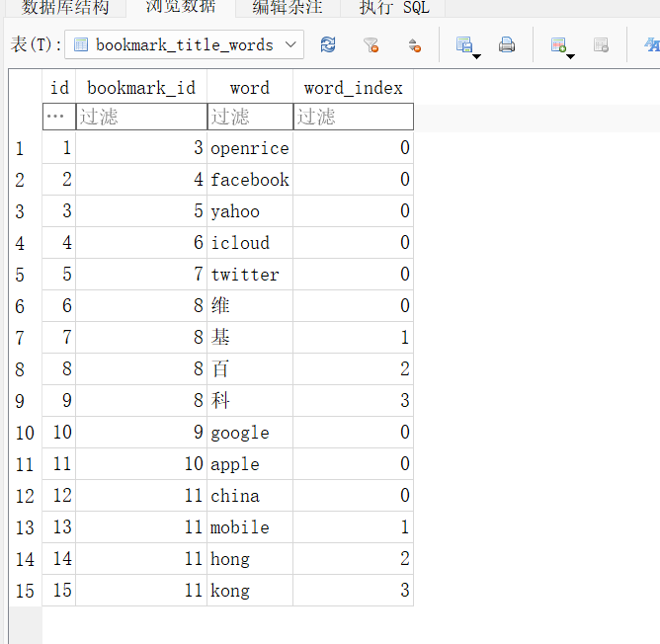The height and width of the screenshot is (644, 660).
Task: Select the cell 'twitter'
Action: (x=250, y=275)
